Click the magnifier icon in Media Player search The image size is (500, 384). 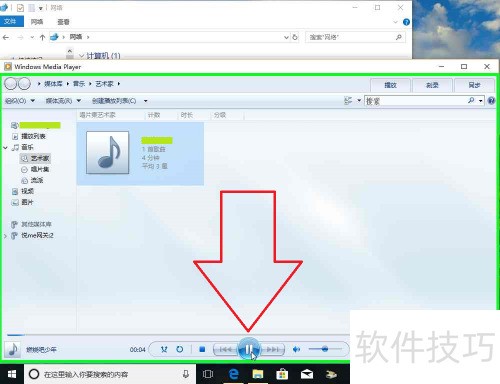[x=471, y=100]
